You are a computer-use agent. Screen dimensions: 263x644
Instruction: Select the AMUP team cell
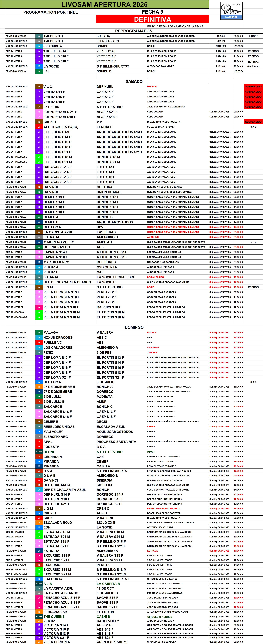click(x=121, y=402)
